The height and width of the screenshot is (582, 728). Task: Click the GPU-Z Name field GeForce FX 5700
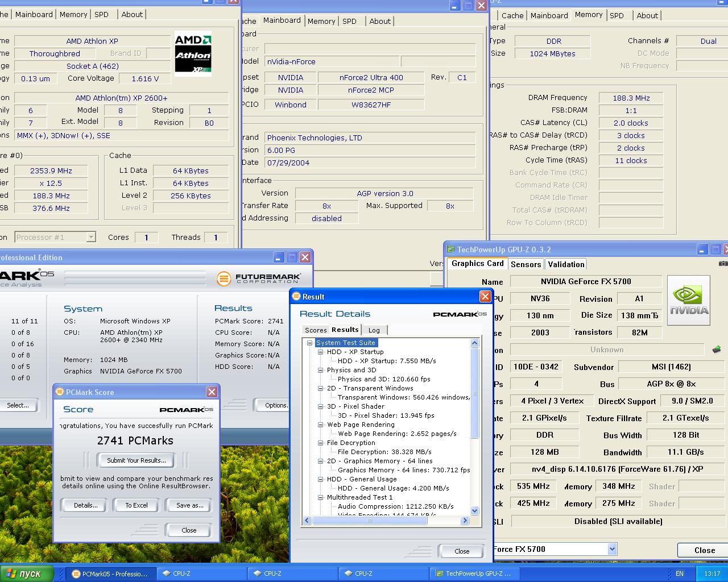pyautogui.click(x=586, y=281)
